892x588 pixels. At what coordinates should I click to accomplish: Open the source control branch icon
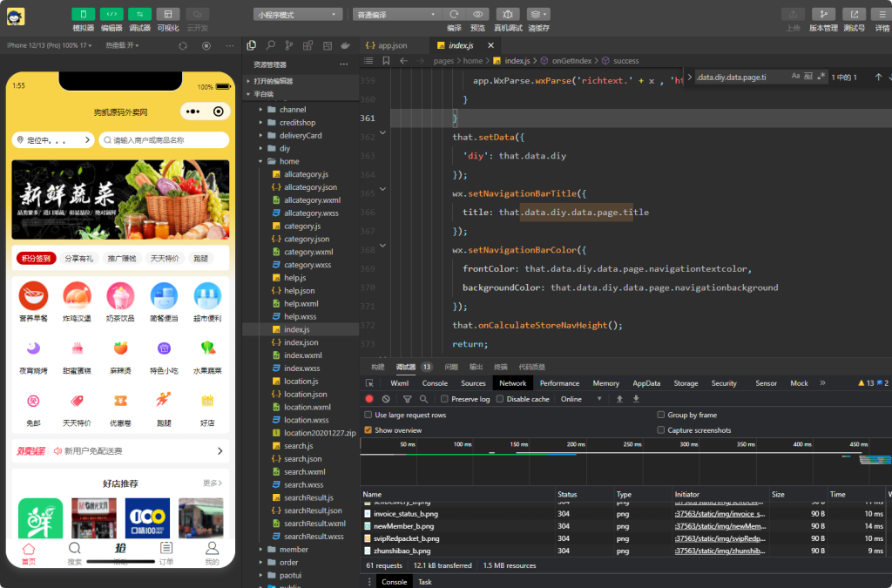(289, 45)
